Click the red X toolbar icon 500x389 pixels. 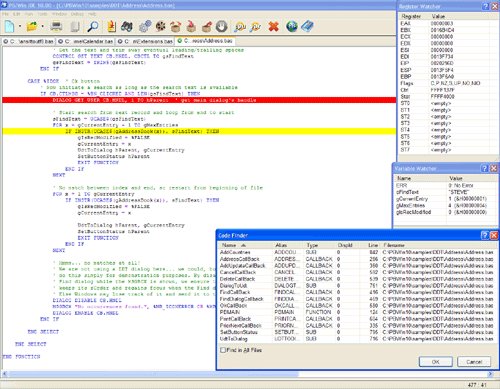click(x=273, y=26)
